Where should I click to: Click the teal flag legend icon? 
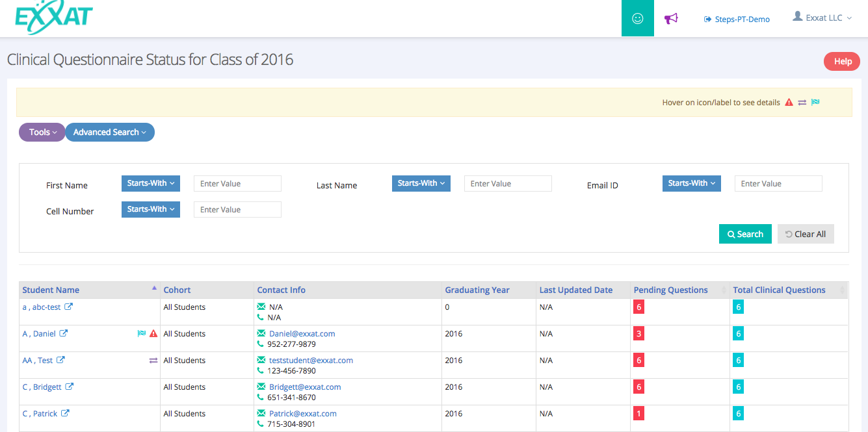point(815,102)
